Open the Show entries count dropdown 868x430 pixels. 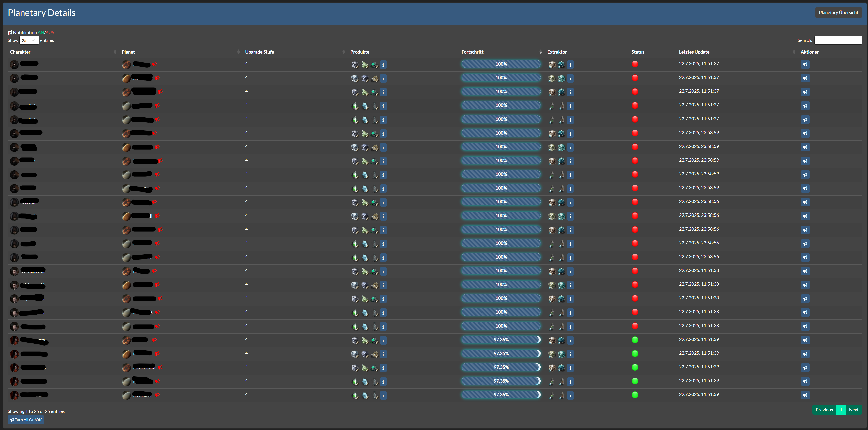pyautogui.click(x=29, y=40)
